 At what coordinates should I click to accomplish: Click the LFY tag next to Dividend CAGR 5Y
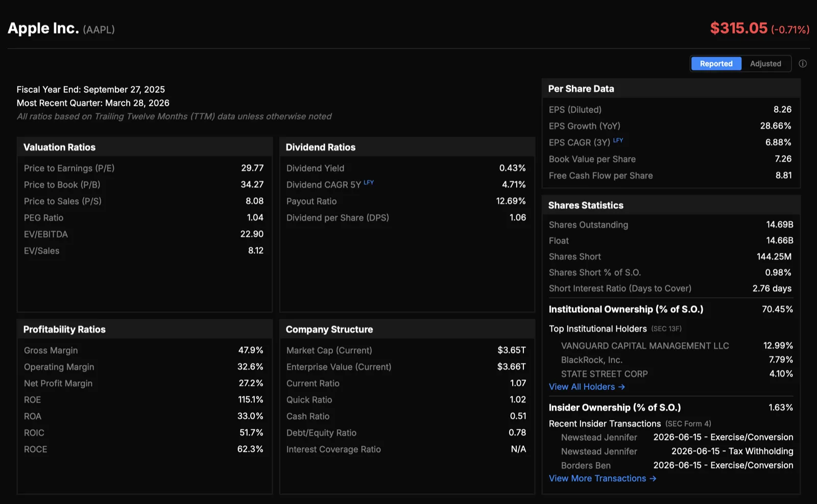(369, 182)
